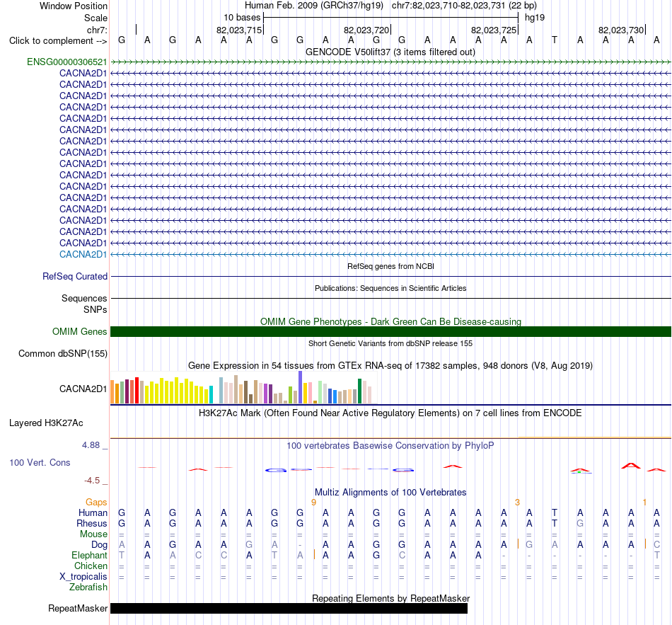The width and height of the screenshot is (672, 625).
Task: Click the black RepeatMasker element bar
Action: point(289,608)
